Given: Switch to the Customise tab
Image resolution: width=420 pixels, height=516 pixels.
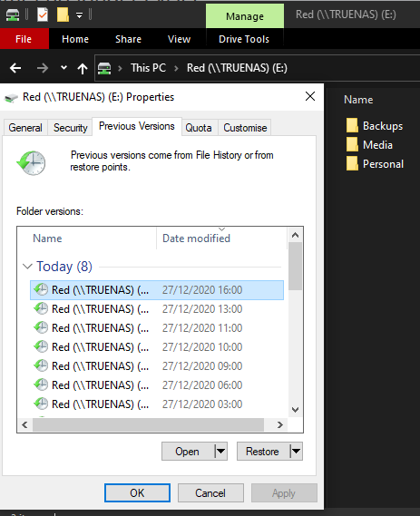Looking at the screenshot, I should click(245, 128).
